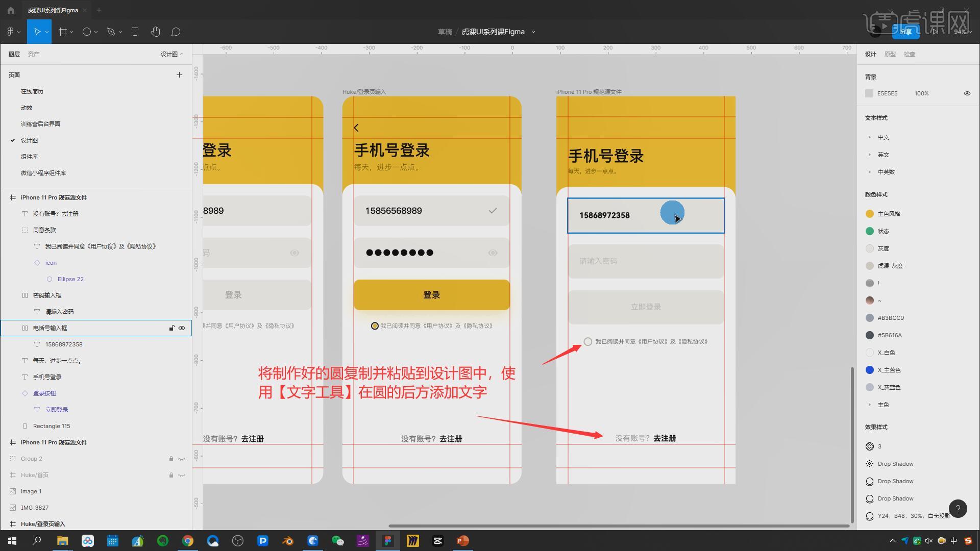The height and width of the screenshot is (551, 980).
Task: Select the Hand tool
Action: [155, 32]
